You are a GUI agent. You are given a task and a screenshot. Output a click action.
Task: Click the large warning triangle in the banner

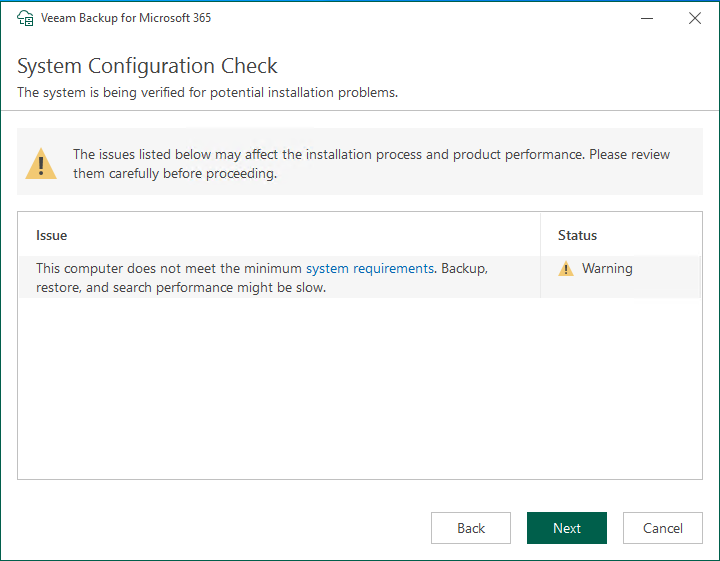(x=41, y=163)
